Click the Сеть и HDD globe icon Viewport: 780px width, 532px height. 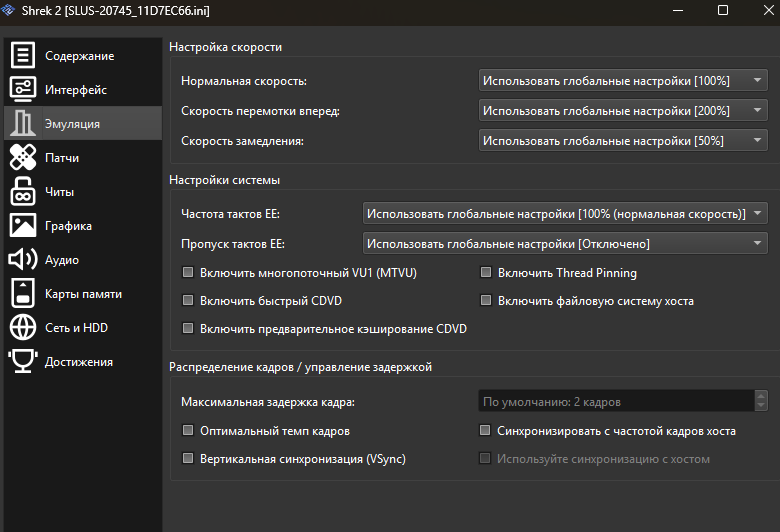pyautogui.click(x=23, y=327)
